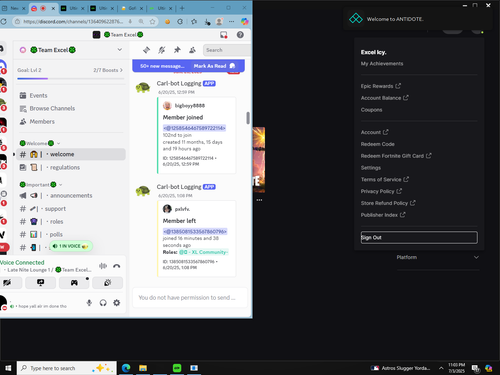Open Copilot icon in browser toolbar
This screenshot has height=375, width=500.
[x=245, y=22]
